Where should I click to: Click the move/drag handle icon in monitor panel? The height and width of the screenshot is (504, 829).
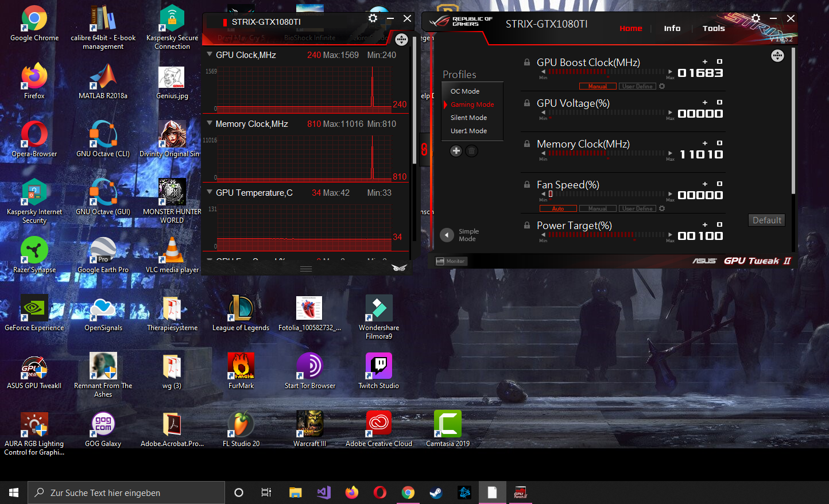tap(401, 40)
